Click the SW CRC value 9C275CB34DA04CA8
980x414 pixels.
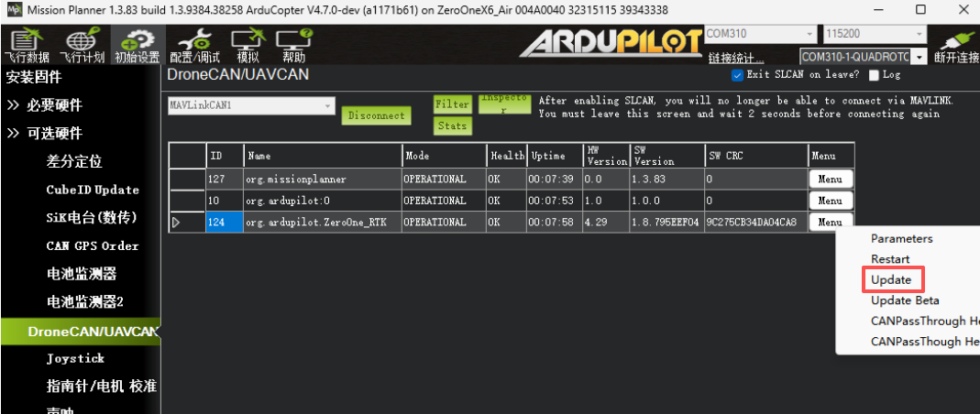pyautogui.click(x=755, y=223)
